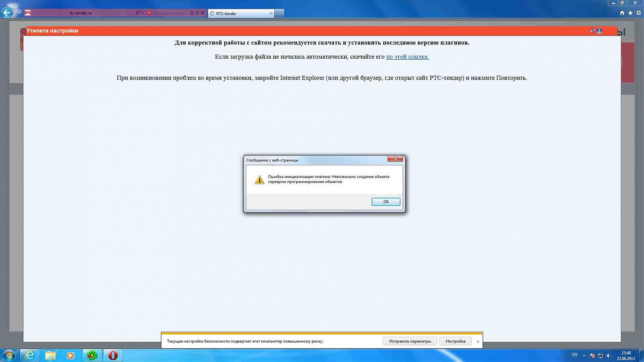Open the Windows Start menu

click(9, 355)
